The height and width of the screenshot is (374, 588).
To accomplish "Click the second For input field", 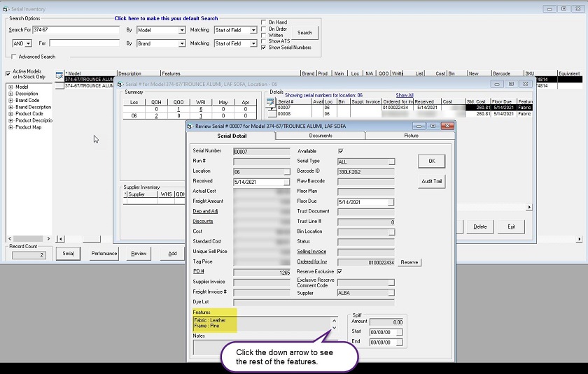I will pos(85,43).
